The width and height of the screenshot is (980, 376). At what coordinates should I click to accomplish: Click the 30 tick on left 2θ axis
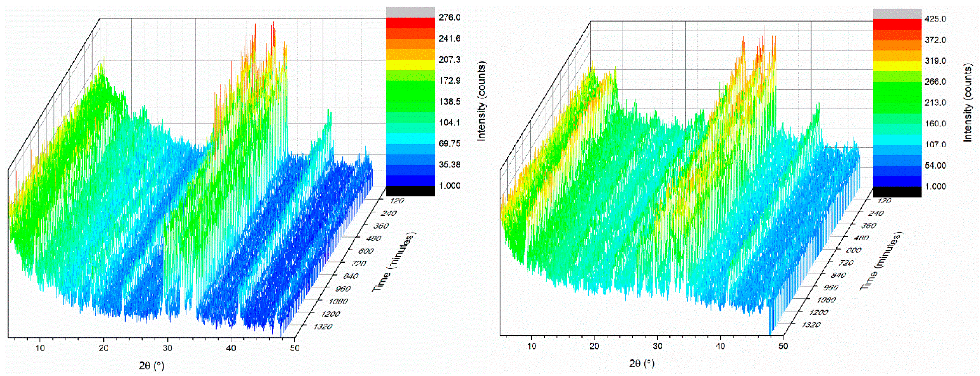click(167, 348)
